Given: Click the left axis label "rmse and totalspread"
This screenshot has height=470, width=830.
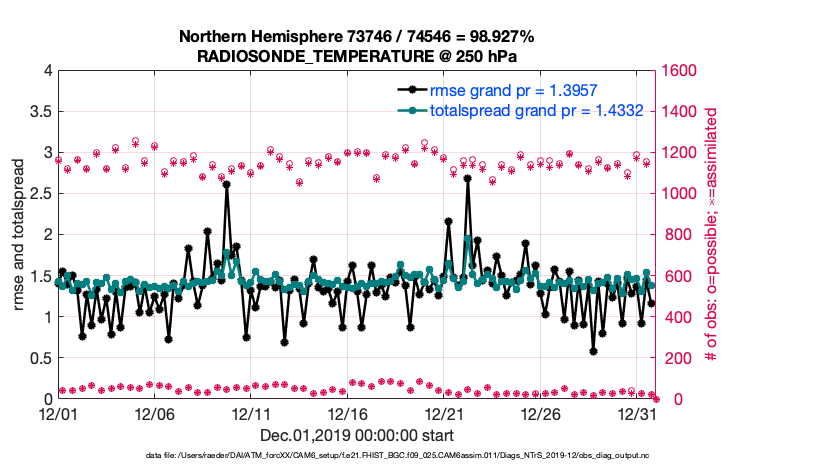Looking at the screenshot, I should pos(19,235).
